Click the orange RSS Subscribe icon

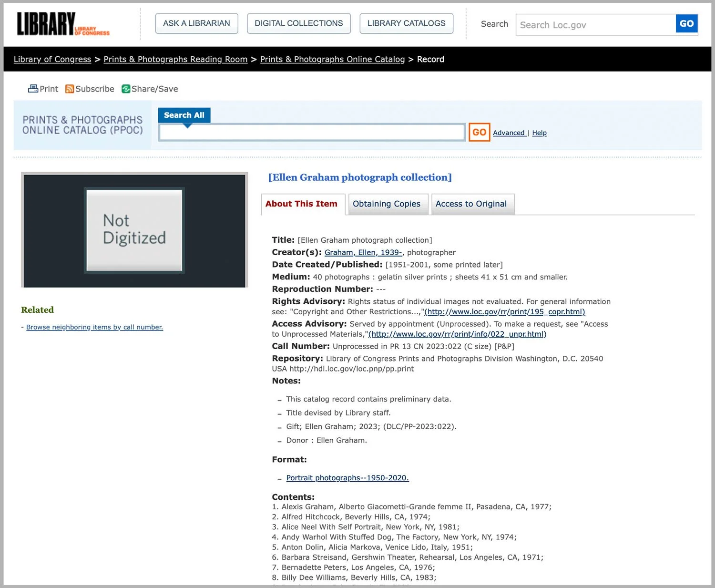tap(70, 89)
